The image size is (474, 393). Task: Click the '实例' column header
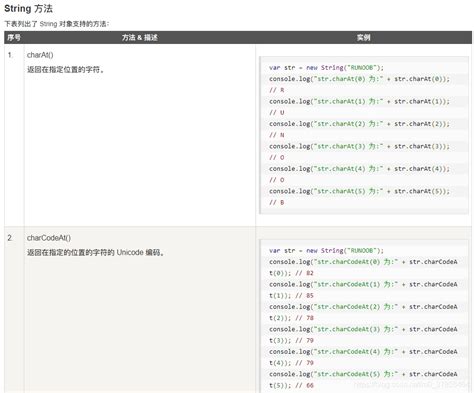pyautogui.click(x=364, y=37)
